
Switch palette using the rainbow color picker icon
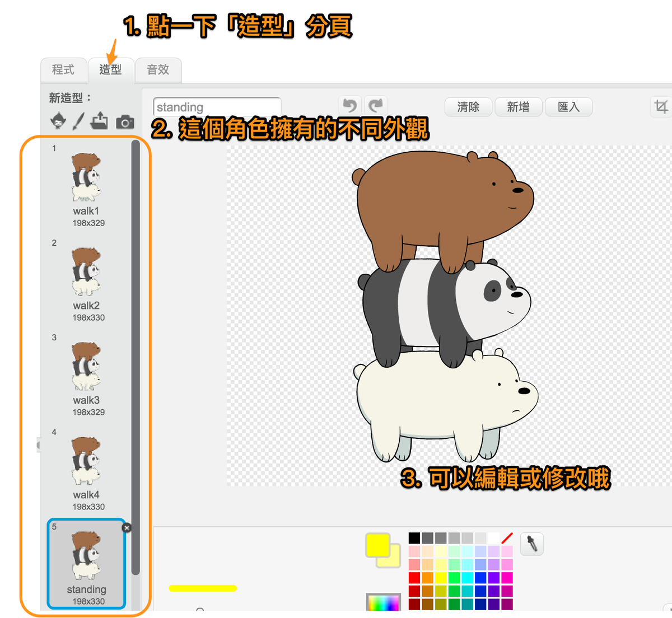[384, 602]
